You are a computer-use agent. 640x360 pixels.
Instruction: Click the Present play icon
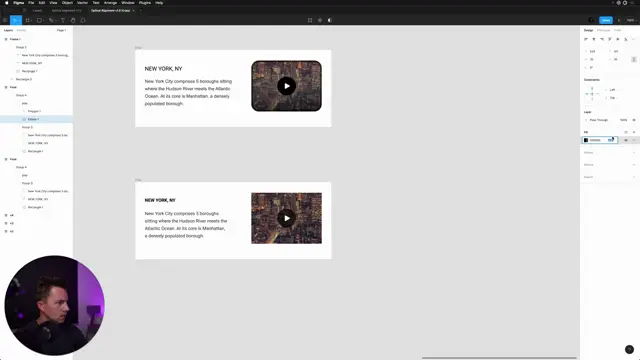[x=619, y=20]
